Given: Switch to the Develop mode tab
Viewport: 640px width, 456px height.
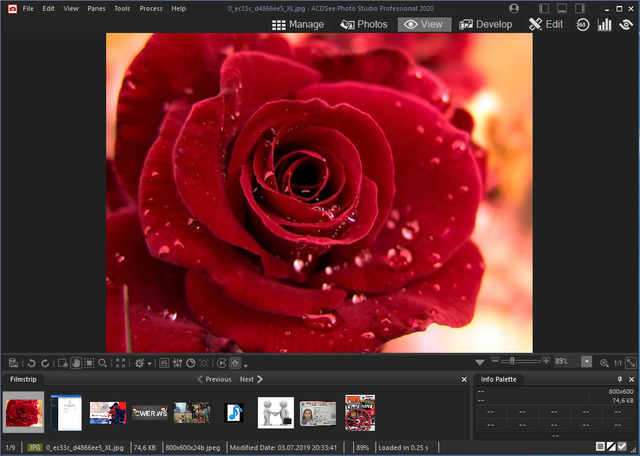Looking at the screenshot, I should [486, 24].
